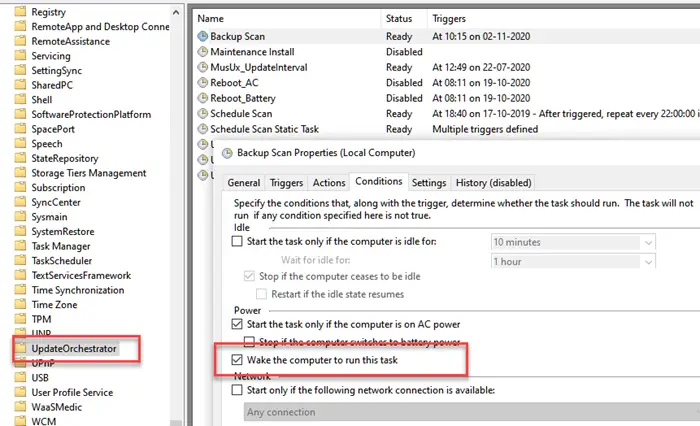The image size is (700, 426).
Task: Click the SystemRestore folder icon
Action: 20,231
